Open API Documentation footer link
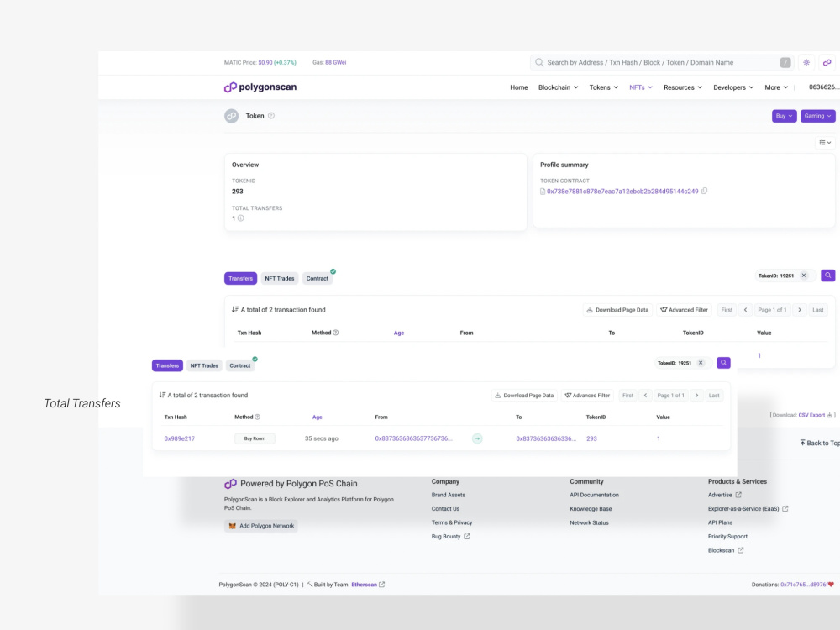 (x=594, y=495)
